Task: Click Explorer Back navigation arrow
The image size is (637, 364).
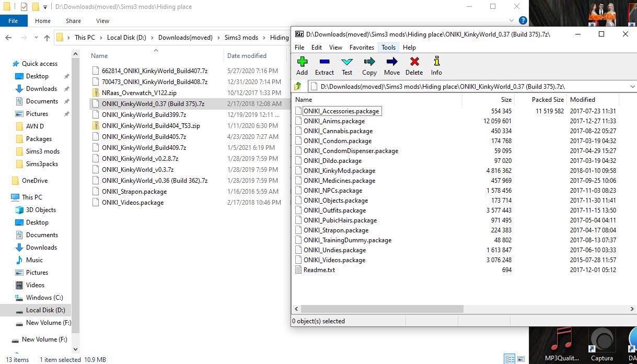Action: [x=8, y=38]
